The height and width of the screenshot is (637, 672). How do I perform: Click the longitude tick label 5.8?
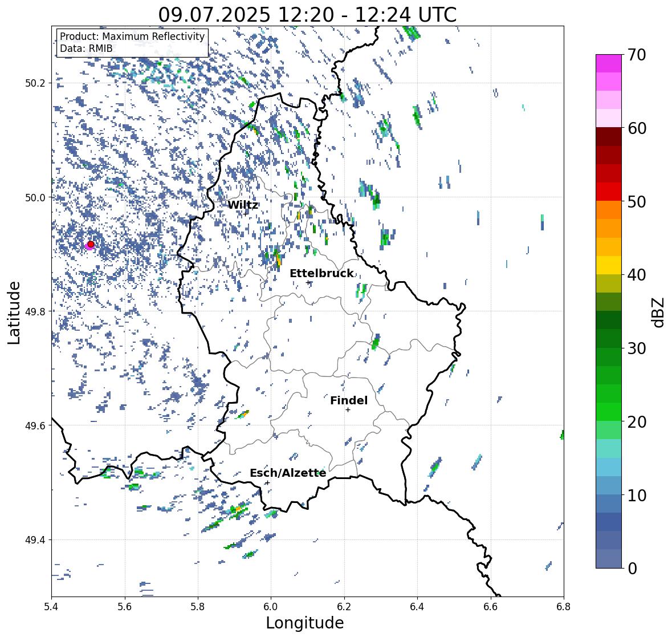coord(198,607)
